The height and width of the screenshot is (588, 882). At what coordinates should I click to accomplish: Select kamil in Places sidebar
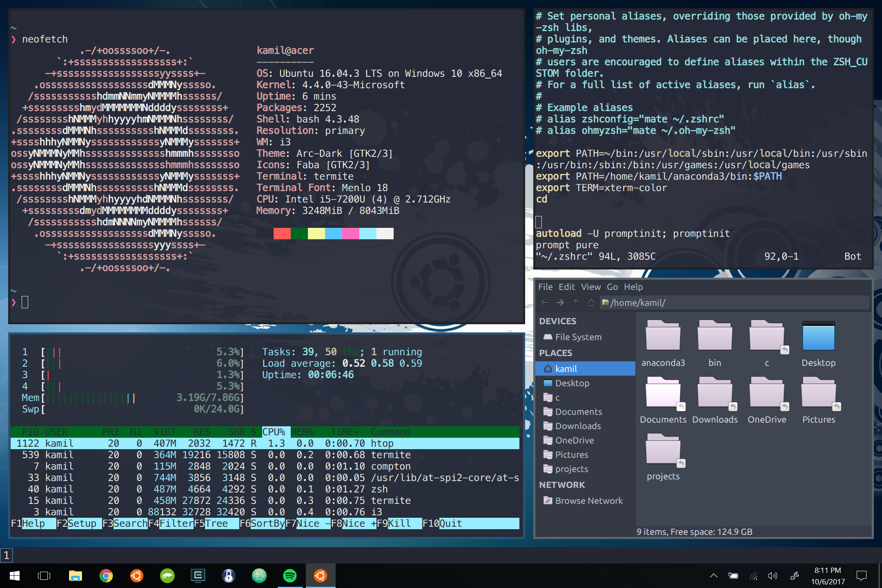point(585,369)
